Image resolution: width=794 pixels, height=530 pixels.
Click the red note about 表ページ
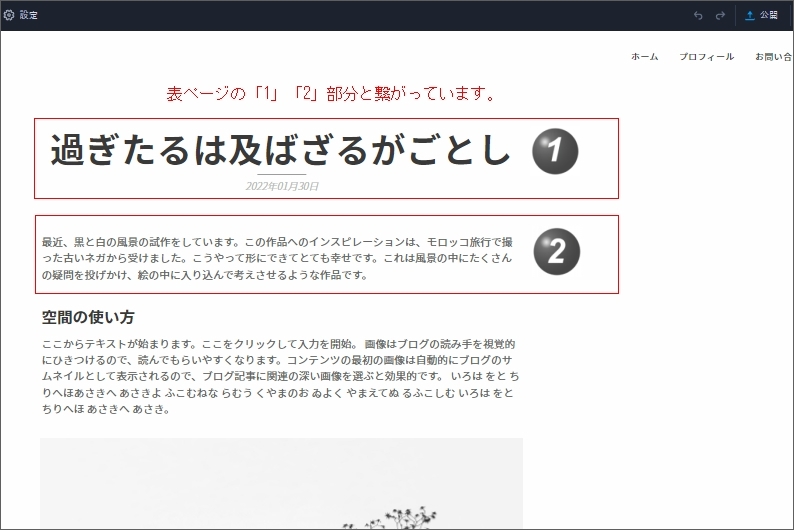tap(331, 94)
